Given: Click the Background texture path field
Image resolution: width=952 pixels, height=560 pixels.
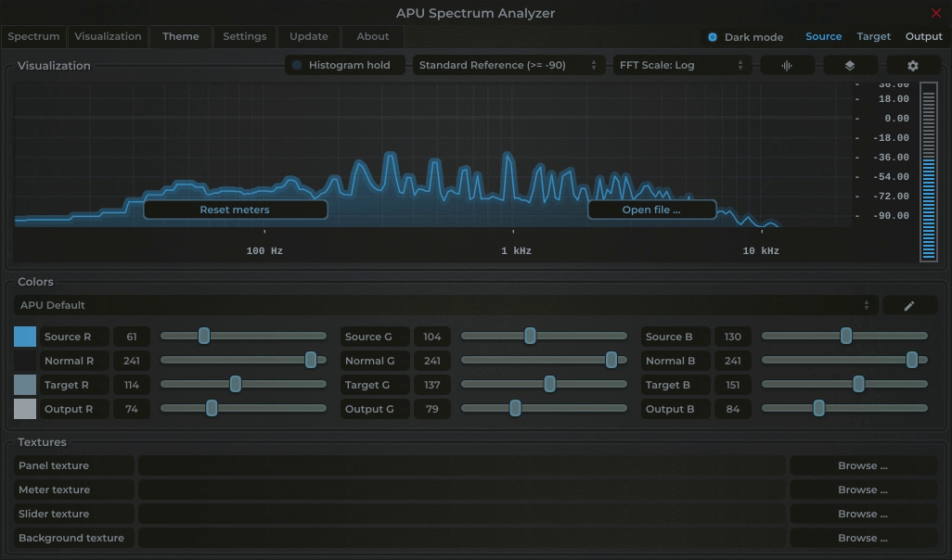Looking at the screenshot, I should (462, 538).
